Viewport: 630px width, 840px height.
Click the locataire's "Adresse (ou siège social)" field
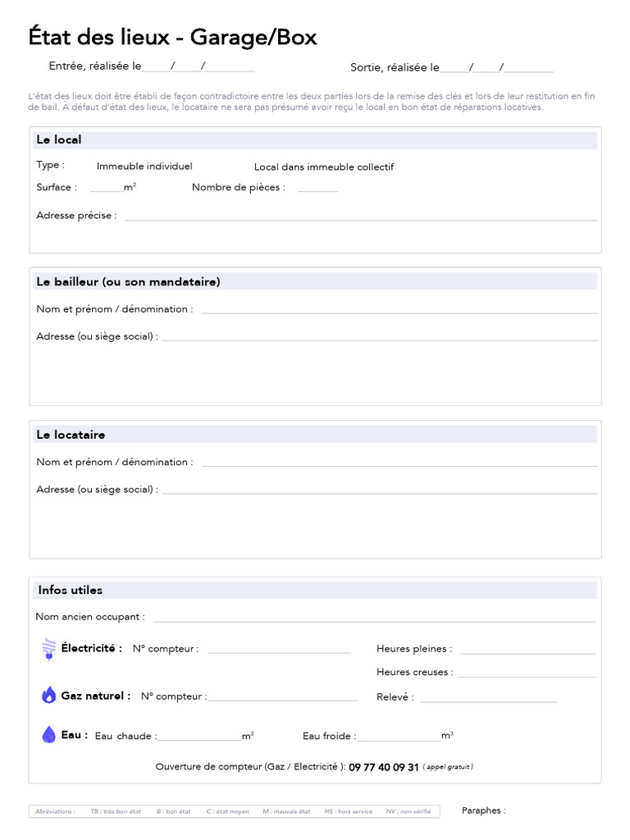[x=380, y=490]
